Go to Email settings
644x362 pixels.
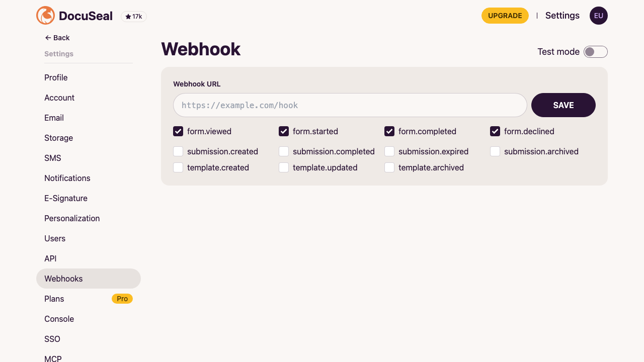point(89,118)
